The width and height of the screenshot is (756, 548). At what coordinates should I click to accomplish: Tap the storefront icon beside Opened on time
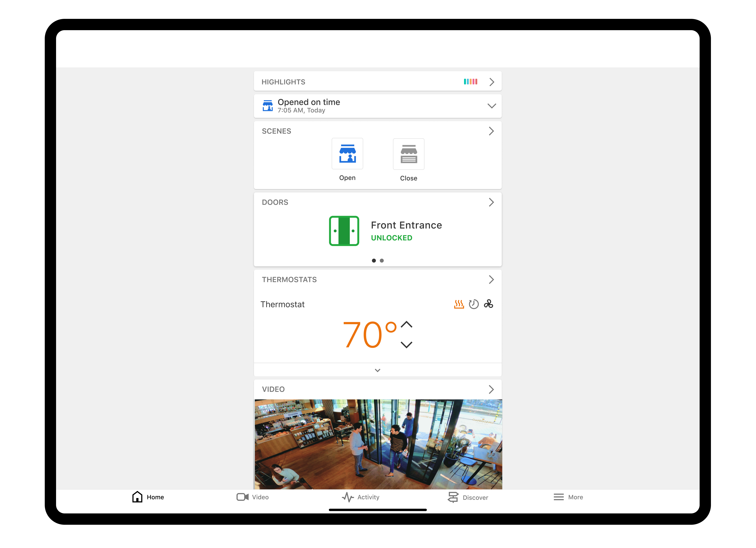267,106
